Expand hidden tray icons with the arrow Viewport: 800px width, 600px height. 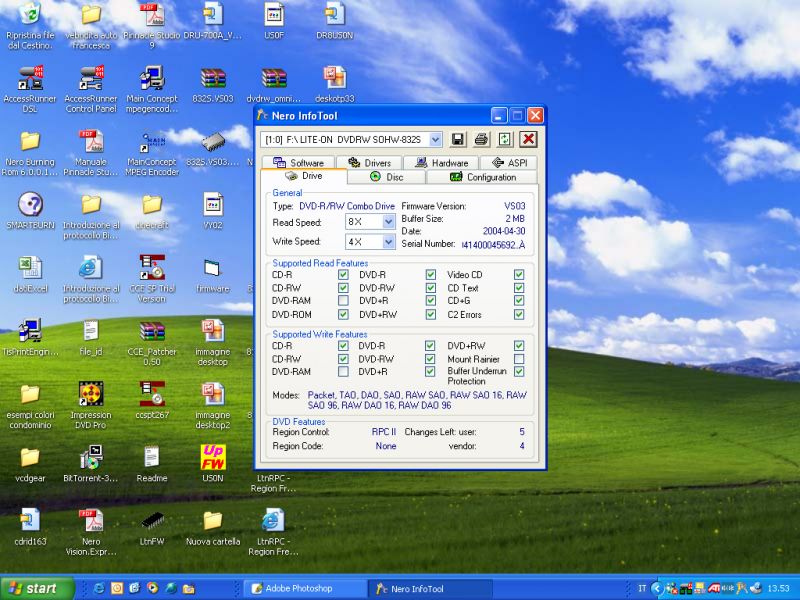coord(657,588)
